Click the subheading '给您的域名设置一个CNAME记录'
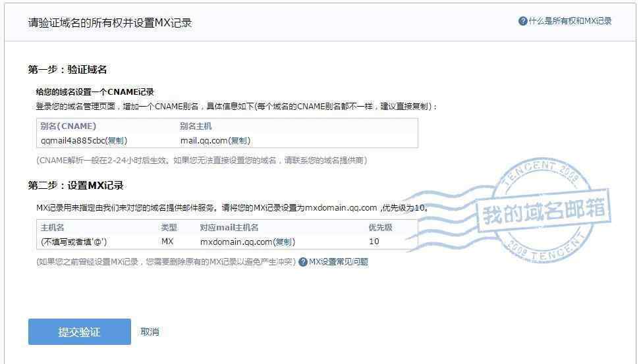This screenshot has height=364, width=641. click(95, 92)
